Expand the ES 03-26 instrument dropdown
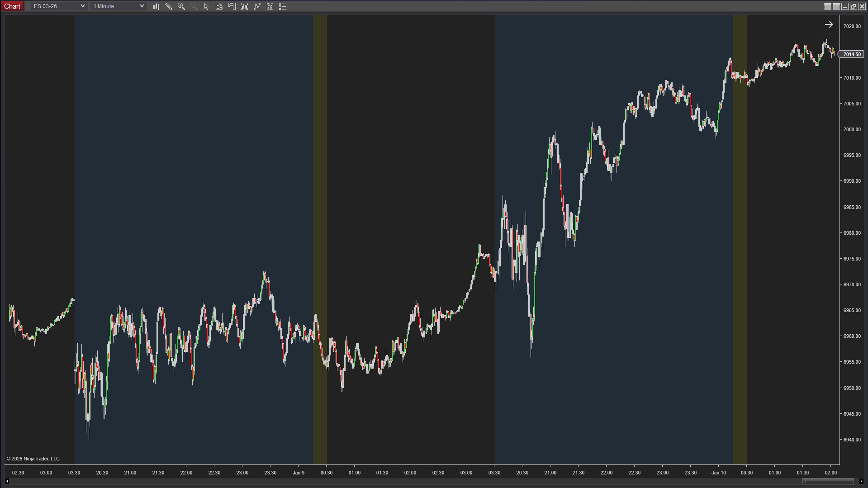Image resolution: width=868 pixels, height=488 pixels. click(58, 6)
